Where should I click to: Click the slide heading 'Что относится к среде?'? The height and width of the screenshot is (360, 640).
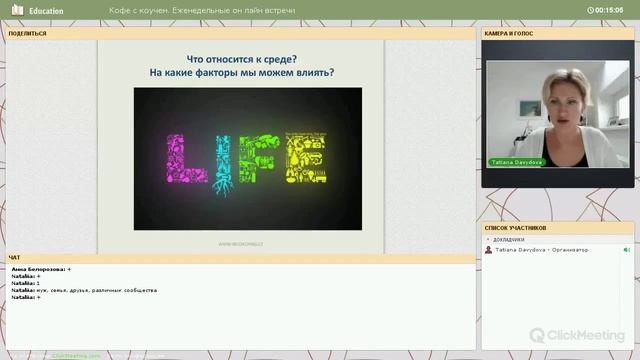point(242,59)
